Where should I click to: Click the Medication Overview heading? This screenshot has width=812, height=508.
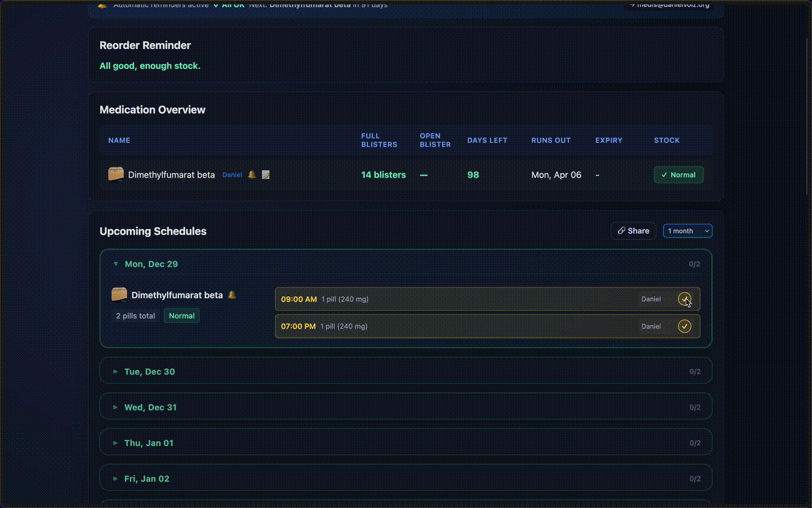coord(152,110)
